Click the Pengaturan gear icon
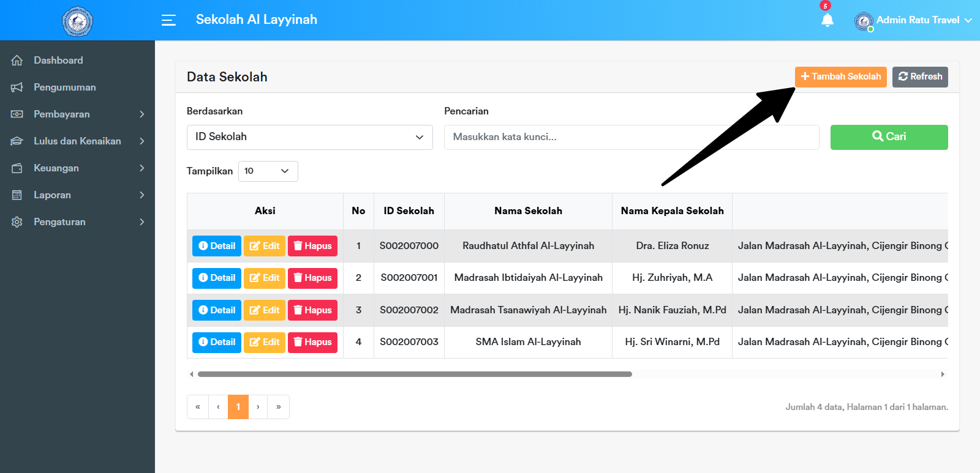This screenshot has width=980, height=473. [17, 222]
